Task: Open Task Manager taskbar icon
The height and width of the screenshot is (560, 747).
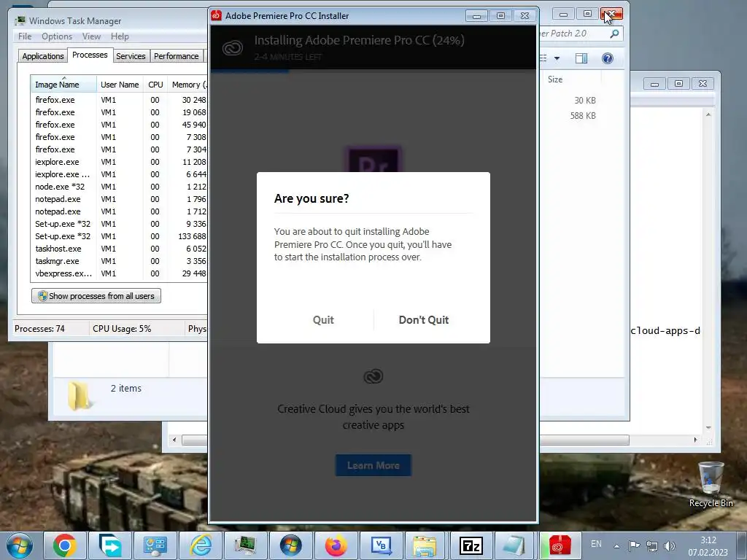Action: 246,545
